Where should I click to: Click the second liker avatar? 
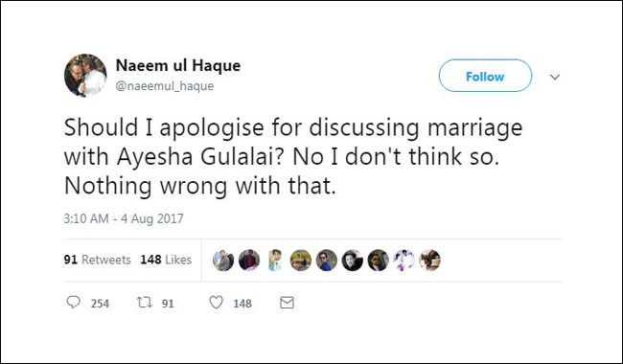[x=249, y=261]
